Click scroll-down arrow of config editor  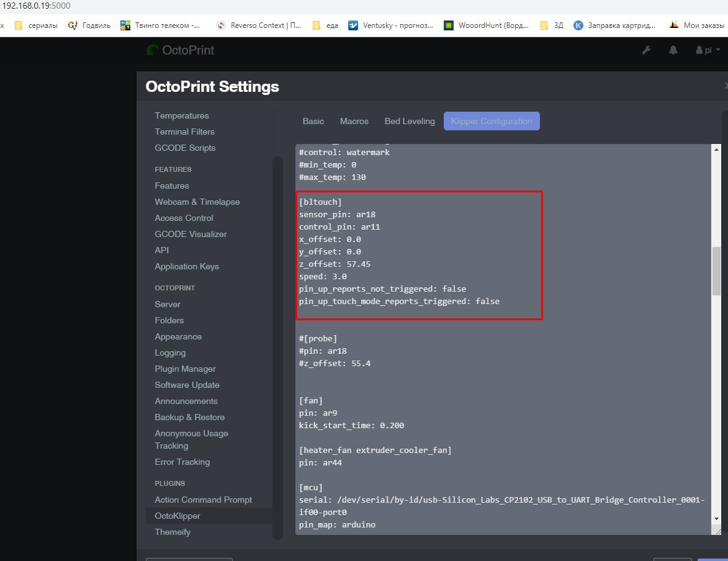[x=716, y=519]
